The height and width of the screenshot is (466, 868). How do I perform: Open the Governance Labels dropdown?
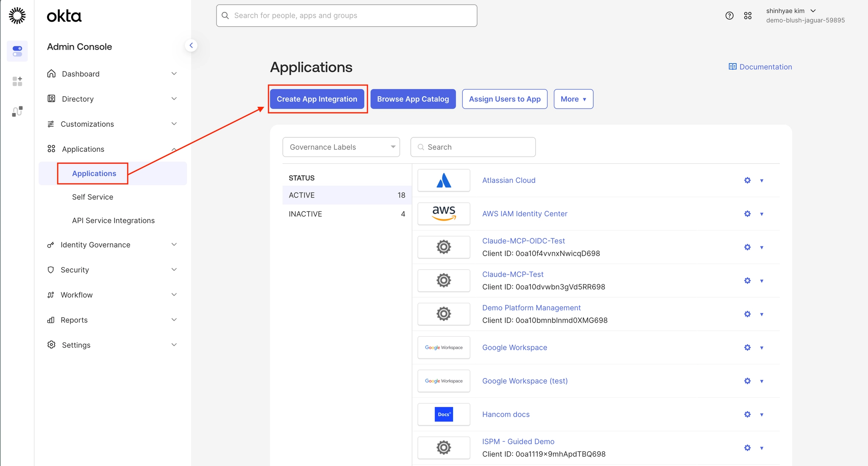tap(341, 147)
